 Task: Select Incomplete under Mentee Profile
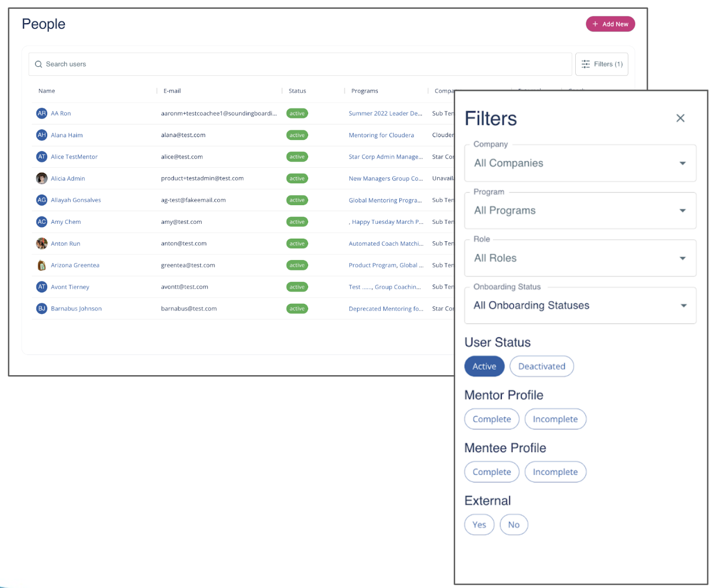click(555, 472)
